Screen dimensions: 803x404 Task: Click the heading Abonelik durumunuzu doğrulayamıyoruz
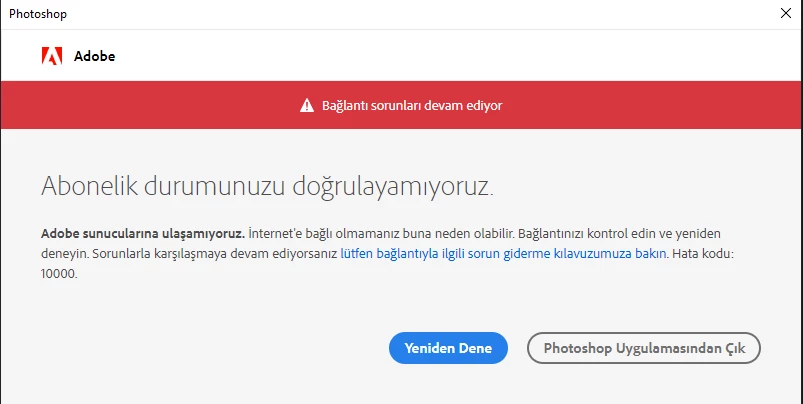click(267, 187)
